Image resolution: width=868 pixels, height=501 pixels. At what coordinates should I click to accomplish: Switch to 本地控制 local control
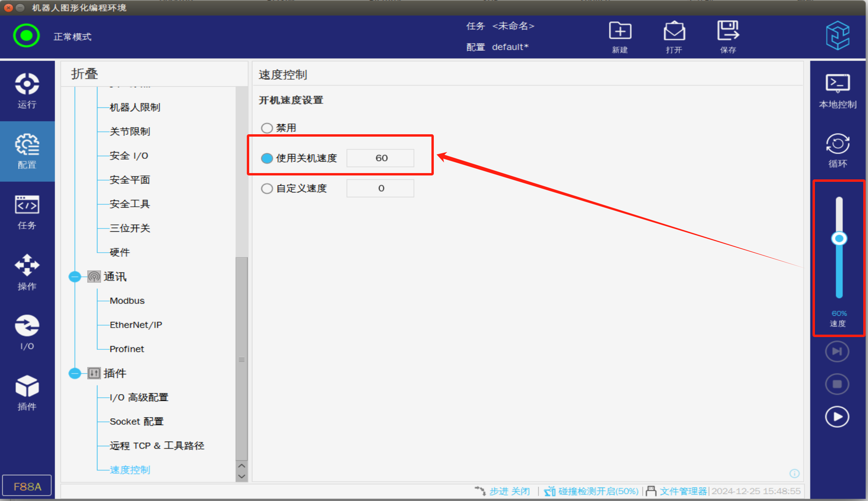click(837, 91)
